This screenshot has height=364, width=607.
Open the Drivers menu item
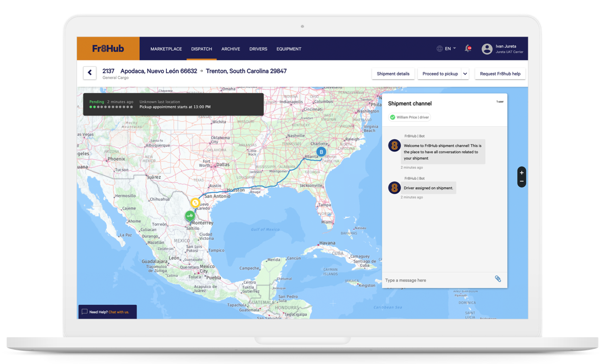coord(258,49)
